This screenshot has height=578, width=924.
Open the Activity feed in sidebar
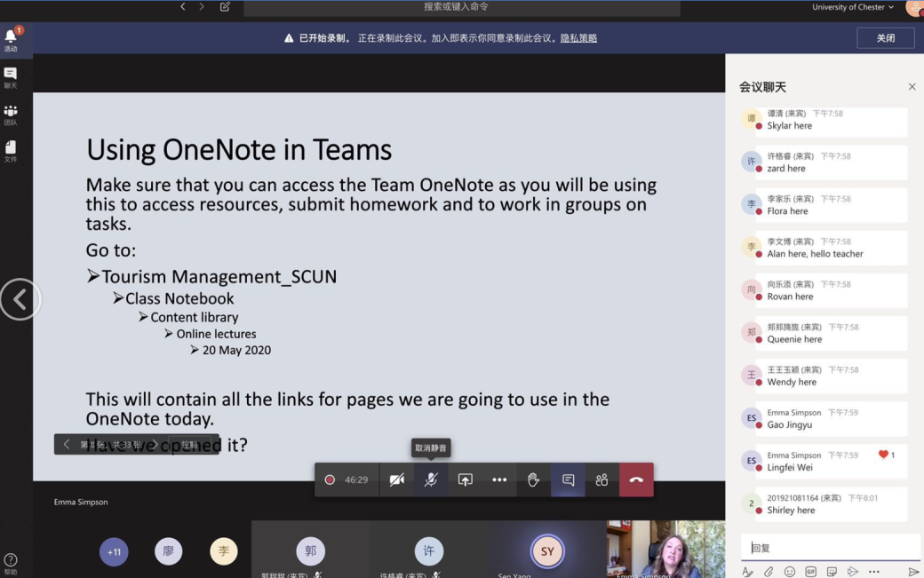pos(11,40)
